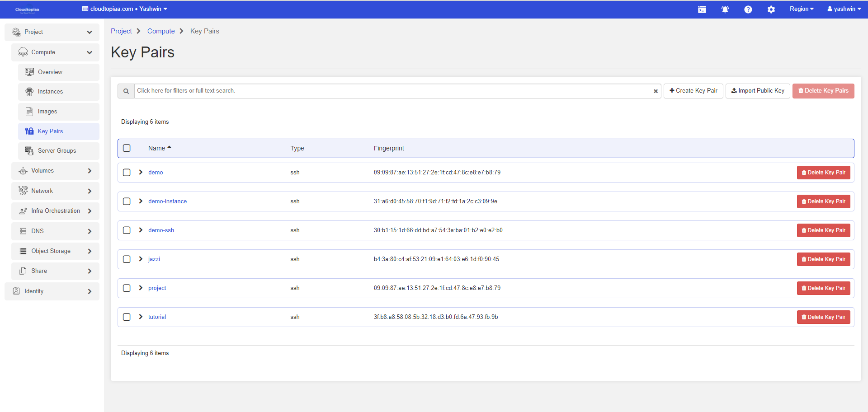Click into the filter search text field
The image size is (868, 412).
389,91
